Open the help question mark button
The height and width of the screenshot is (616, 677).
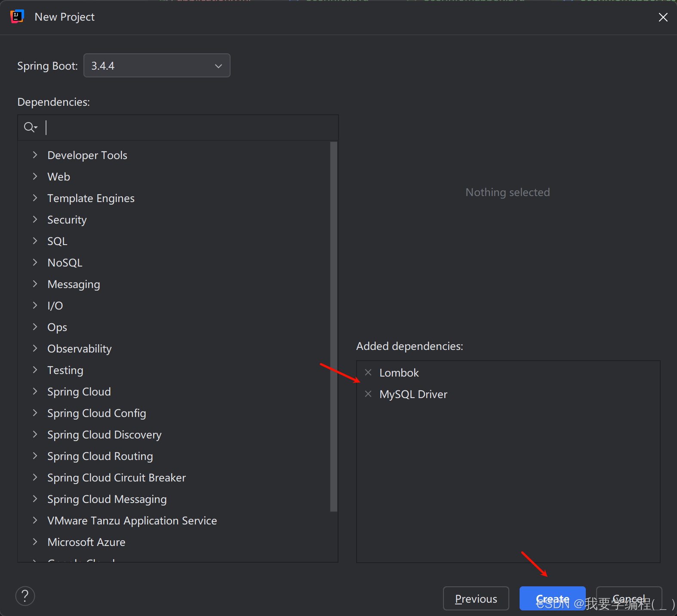(25, 596)
